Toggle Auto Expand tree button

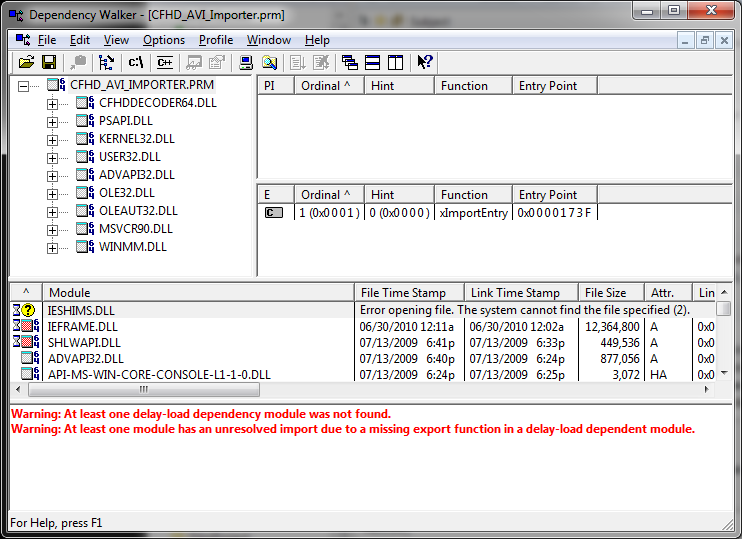(106, 62)
